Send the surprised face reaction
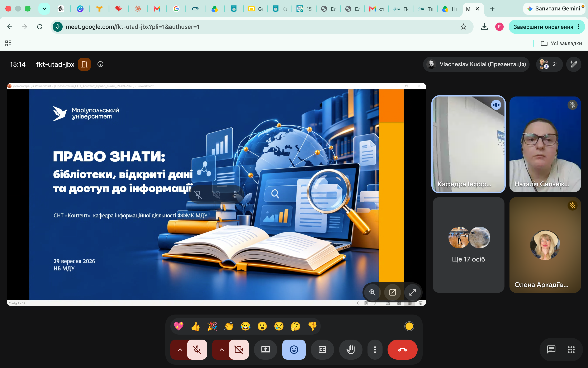Viewport: 588px width, 368px height. 262,326
